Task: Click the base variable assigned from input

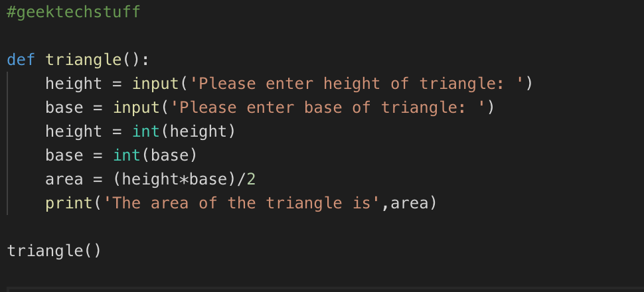Action: pos(64,108)
